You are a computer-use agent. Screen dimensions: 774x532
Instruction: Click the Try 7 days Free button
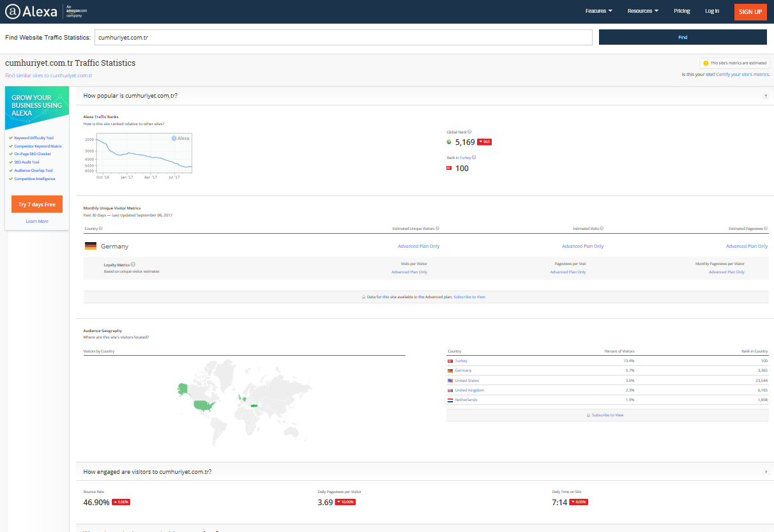(37, 204)
